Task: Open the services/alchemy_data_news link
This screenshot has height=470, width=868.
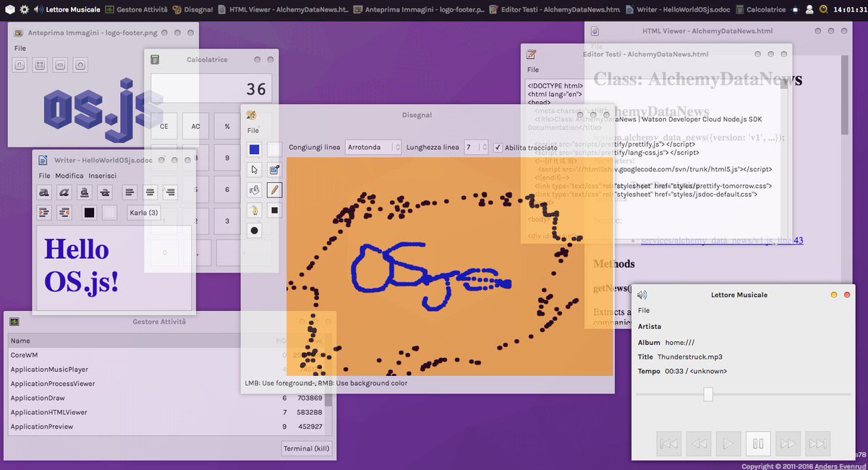Action: click(x=722, y=241)
